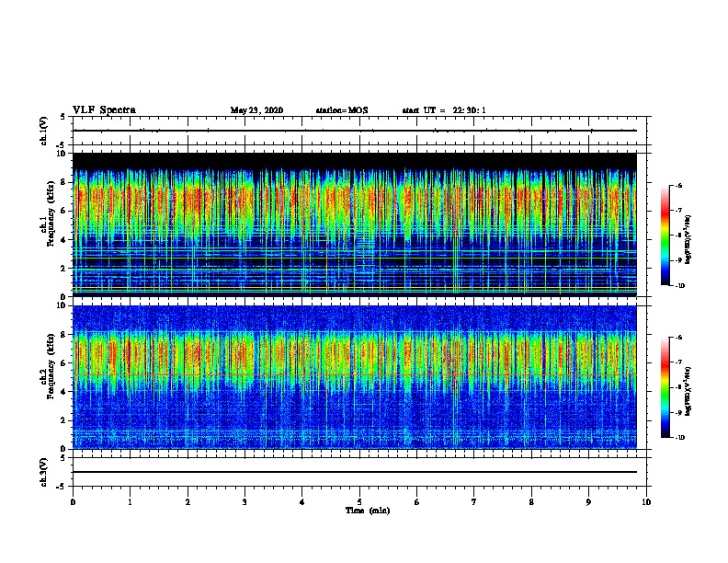
Task: Click the log(PSD) unit label beside ch.2 colorbar
Action: point(688,391)
